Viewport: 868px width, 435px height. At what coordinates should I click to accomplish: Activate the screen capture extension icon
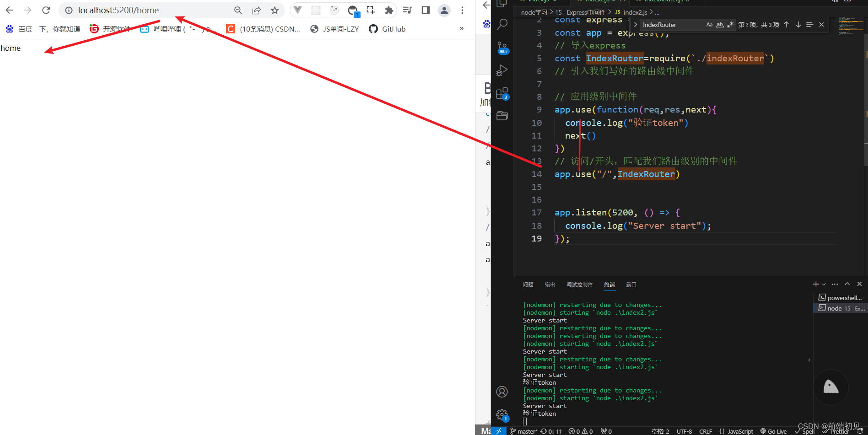click(x=371, y=10)
